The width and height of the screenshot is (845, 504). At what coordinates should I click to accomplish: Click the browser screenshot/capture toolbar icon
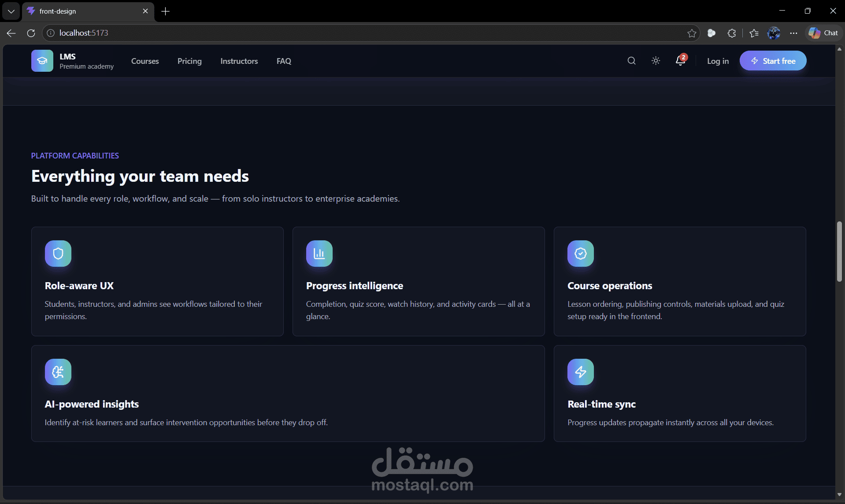coord(711,33)
